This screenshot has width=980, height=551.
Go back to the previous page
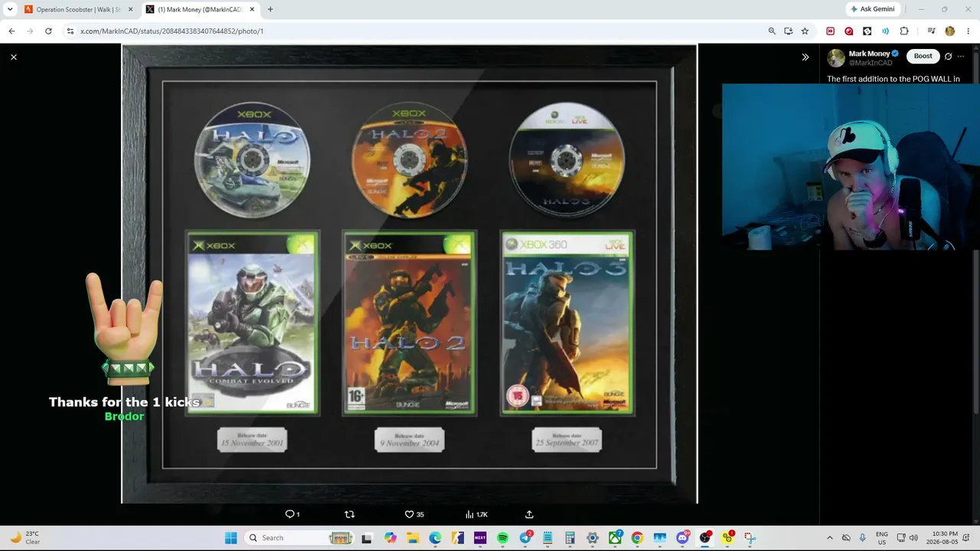tap(11, 31)
